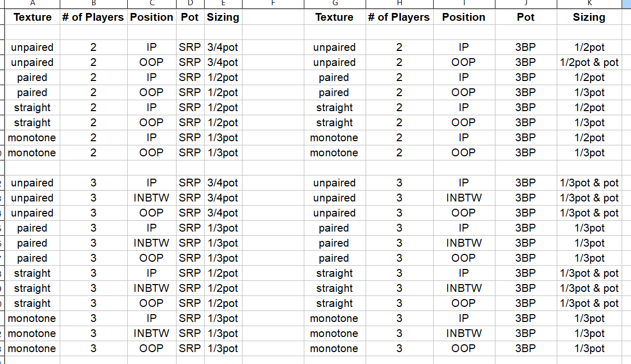The image size is (631, 364).
Task: Click the left Texture header cell
Action: pos(32,17)
